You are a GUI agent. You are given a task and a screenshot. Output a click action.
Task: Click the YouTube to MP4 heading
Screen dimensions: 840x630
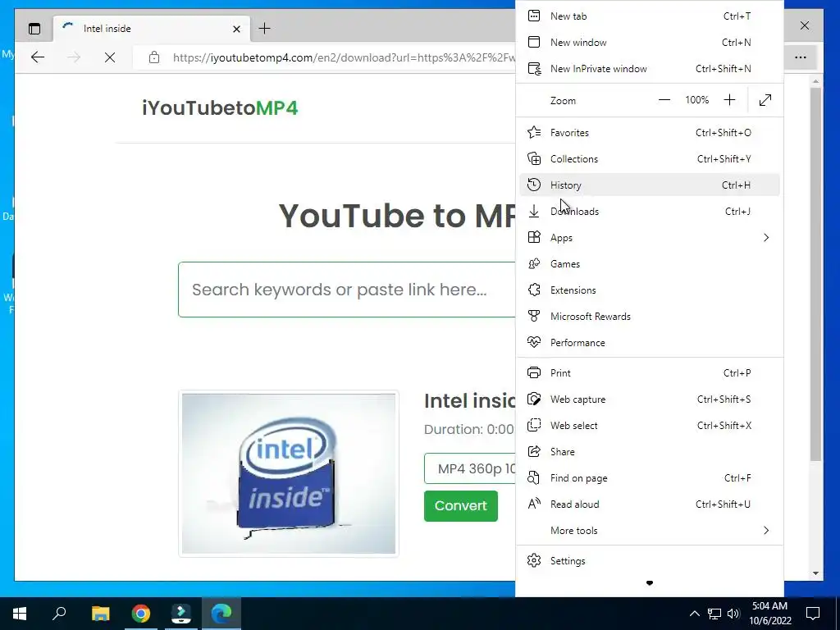coord(397,216)
